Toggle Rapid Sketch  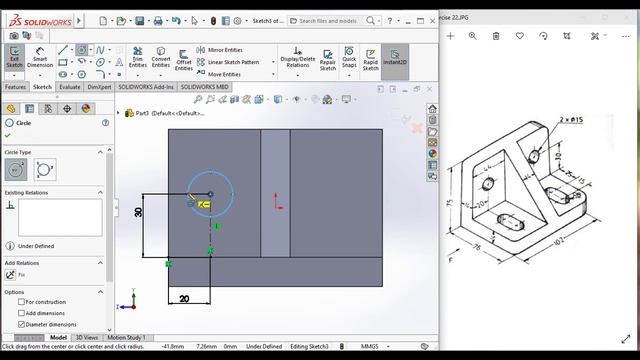371,60
